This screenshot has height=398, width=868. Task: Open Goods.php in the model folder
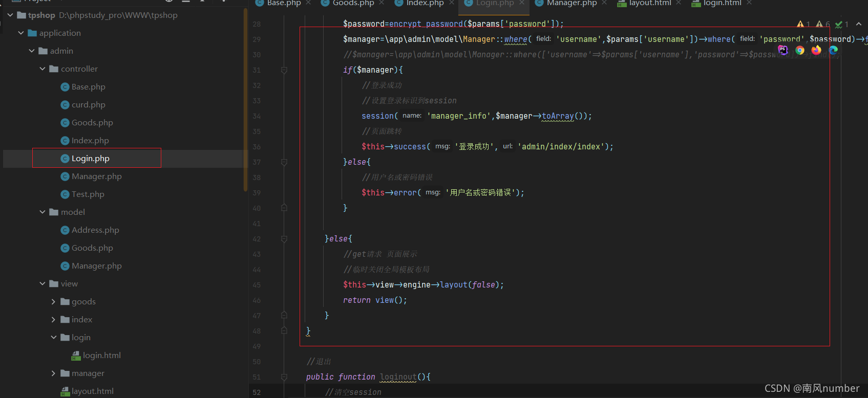(x=92, y=248)
